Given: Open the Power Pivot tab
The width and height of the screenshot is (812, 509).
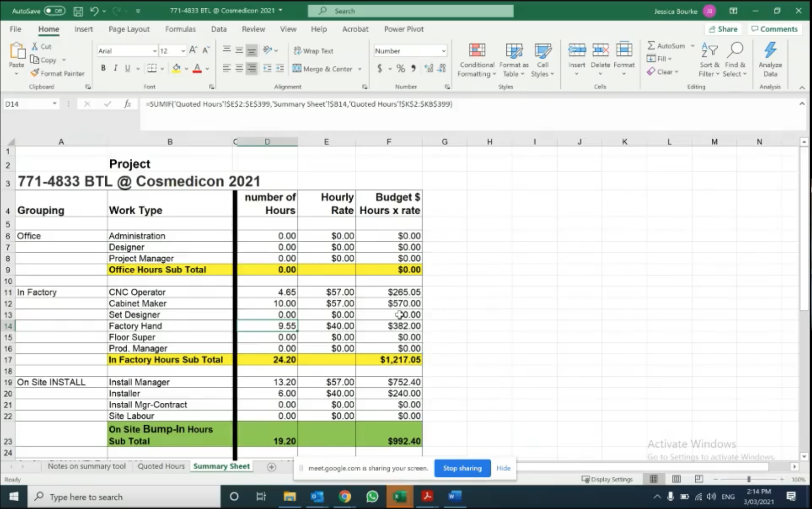Looking at the screenshot, I should [404, 29].
